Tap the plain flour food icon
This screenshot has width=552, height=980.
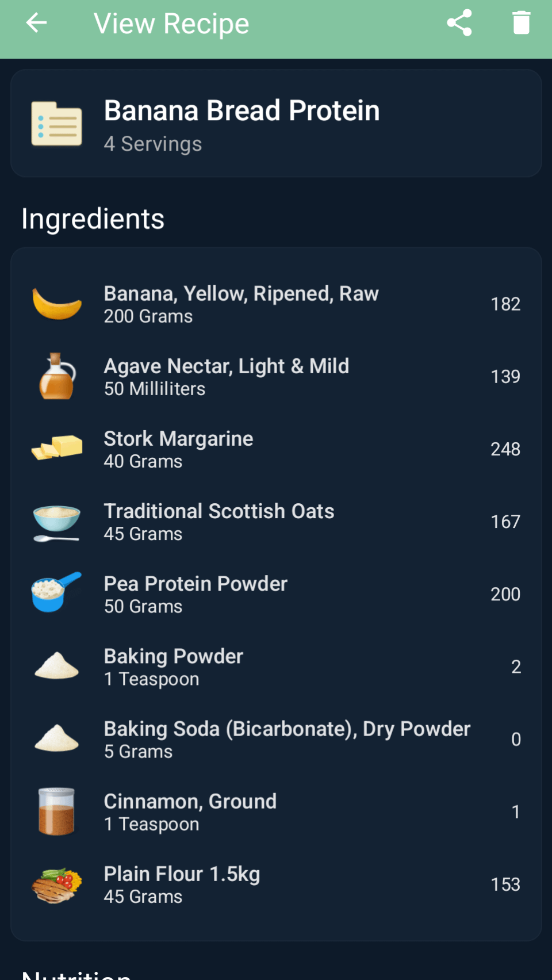click(56, 885)
